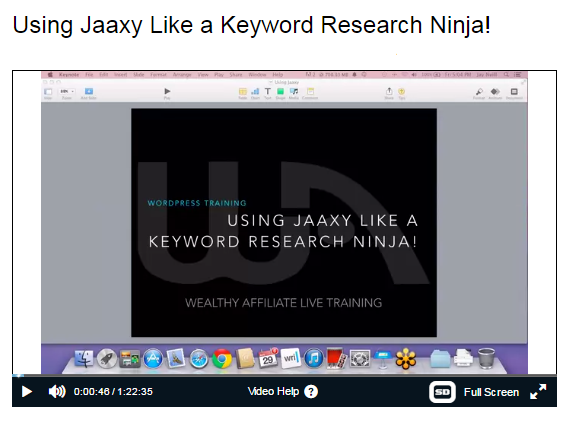
Task: Open the Help menu in menu bar
Action: [277, 75]
